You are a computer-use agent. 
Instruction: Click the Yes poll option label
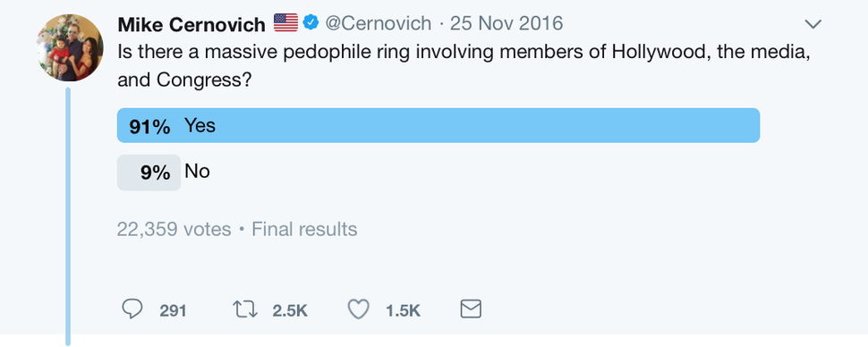tap(200, 125)
